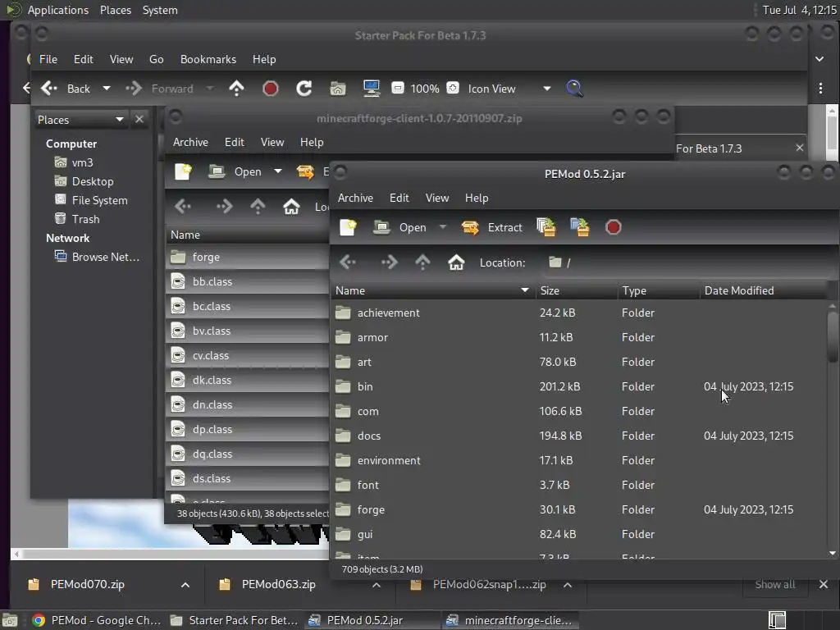Open dropdown beside Open in minecraftforge-client window
The width and height of the screenshot is (840, 630).
coord(277,171)
